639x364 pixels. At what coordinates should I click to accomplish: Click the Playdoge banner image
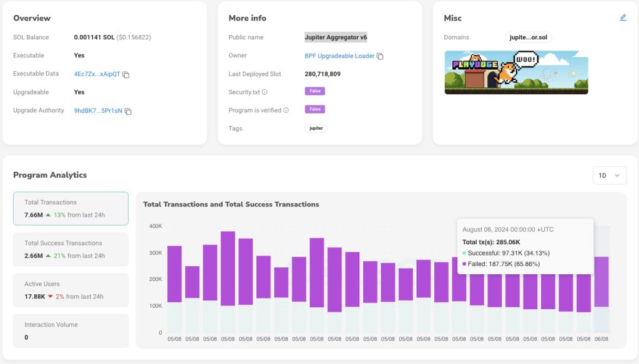click(x=516, y=72)
